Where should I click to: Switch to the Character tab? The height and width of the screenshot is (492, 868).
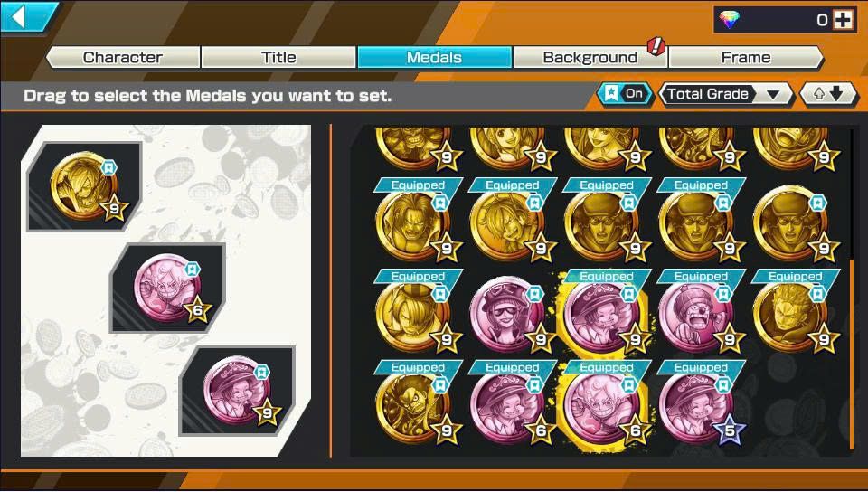(x=123, y=58)
